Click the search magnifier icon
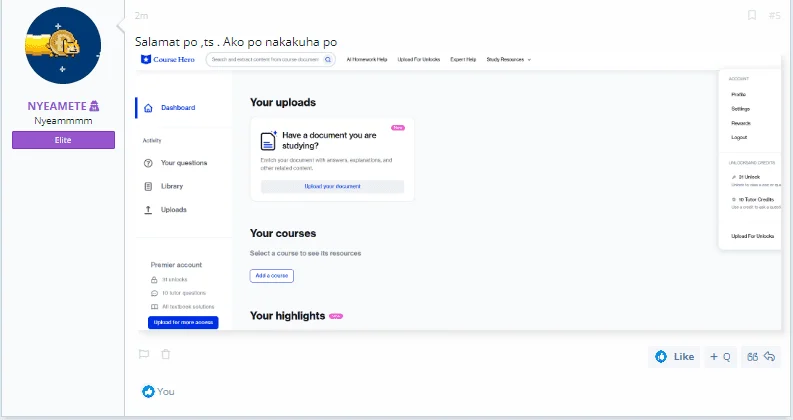This screenshot has height=420, width=793. pos(328,59)
